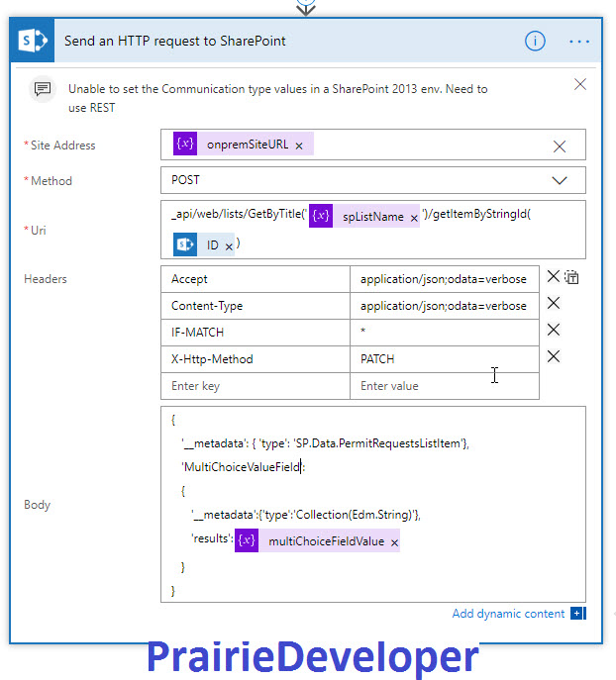Click the IF-MATCH key cell
Screen dimensions: 616x680
[256, 333]
